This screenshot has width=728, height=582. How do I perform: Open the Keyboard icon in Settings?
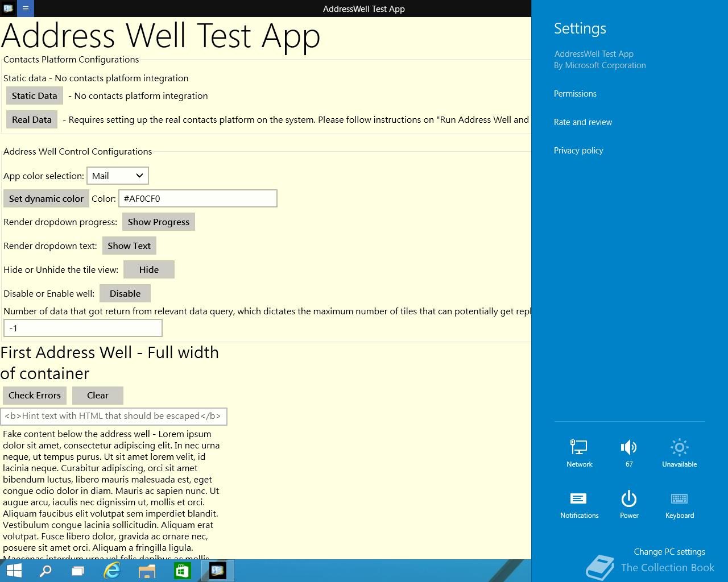[679, 504]
